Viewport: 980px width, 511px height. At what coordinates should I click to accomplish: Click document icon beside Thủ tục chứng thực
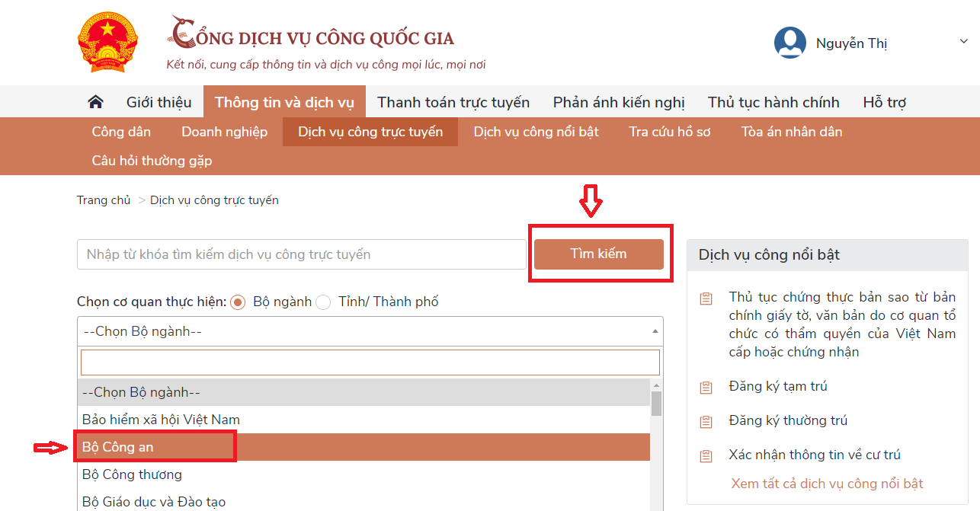(706, 299)
